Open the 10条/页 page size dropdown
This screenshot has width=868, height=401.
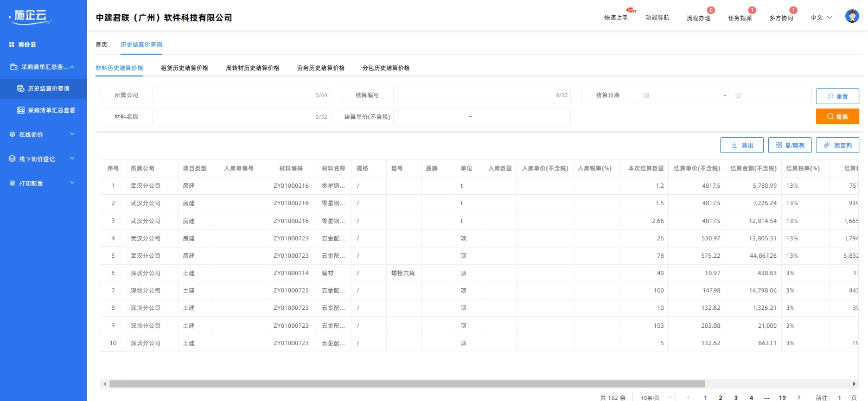point(655,397)
